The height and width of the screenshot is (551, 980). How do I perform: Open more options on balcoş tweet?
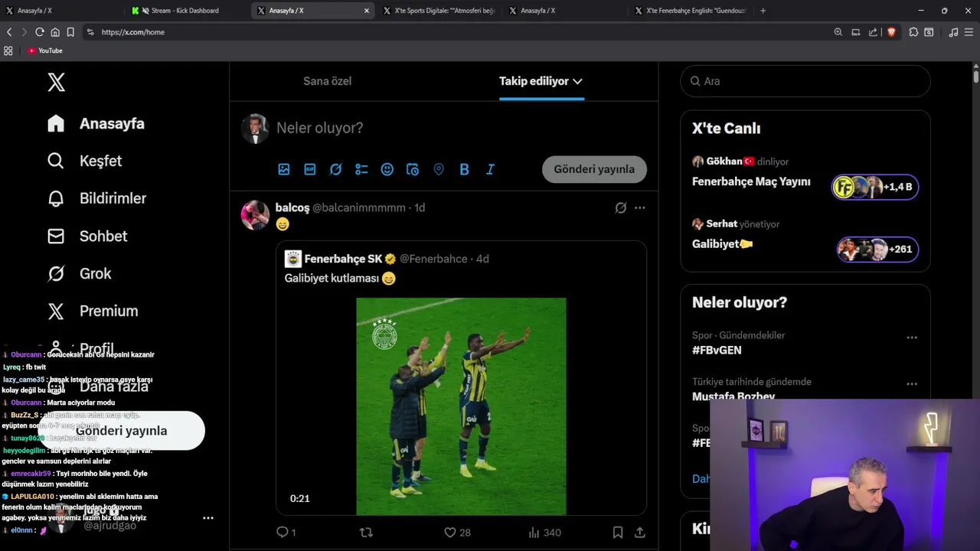pos(640,207)
